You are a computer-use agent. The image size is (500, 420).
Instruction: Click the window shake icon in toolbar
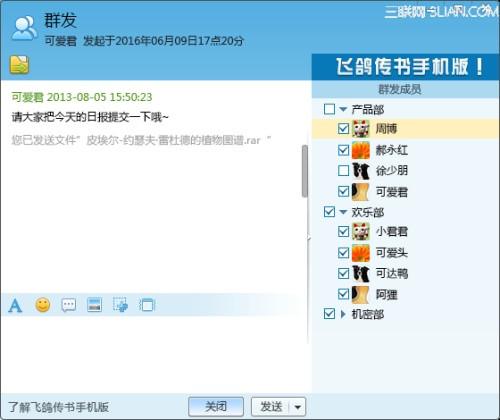tap(147, 305)
